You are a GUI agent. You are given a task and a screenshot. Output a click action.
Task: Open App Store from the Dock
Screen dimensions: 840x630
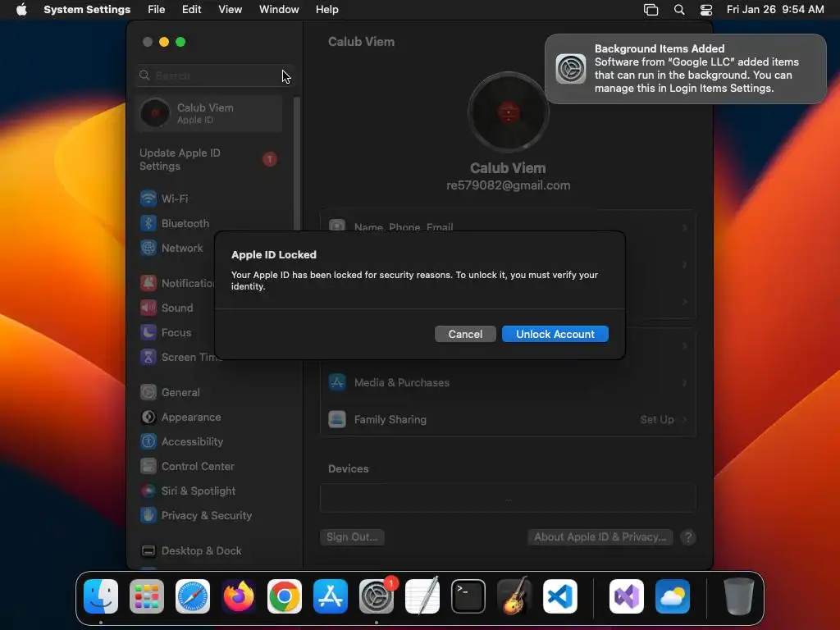pyautogui.click(x=331, y=596)
